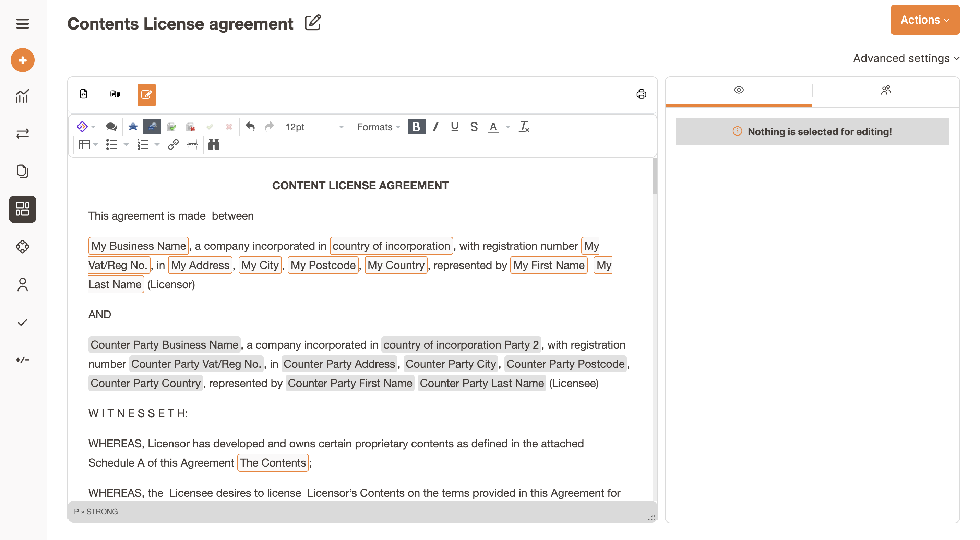Open the Formats dropdown

tap(378, 127)
